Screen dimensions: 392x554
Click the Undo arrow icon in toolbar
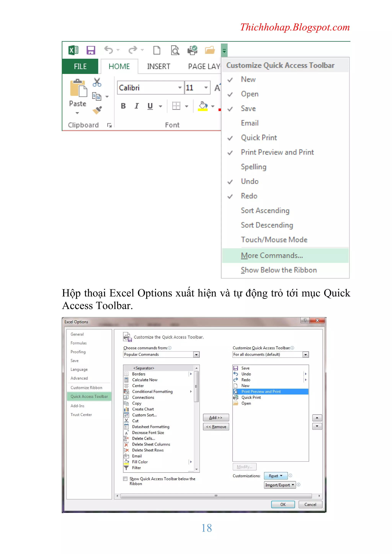109,50
